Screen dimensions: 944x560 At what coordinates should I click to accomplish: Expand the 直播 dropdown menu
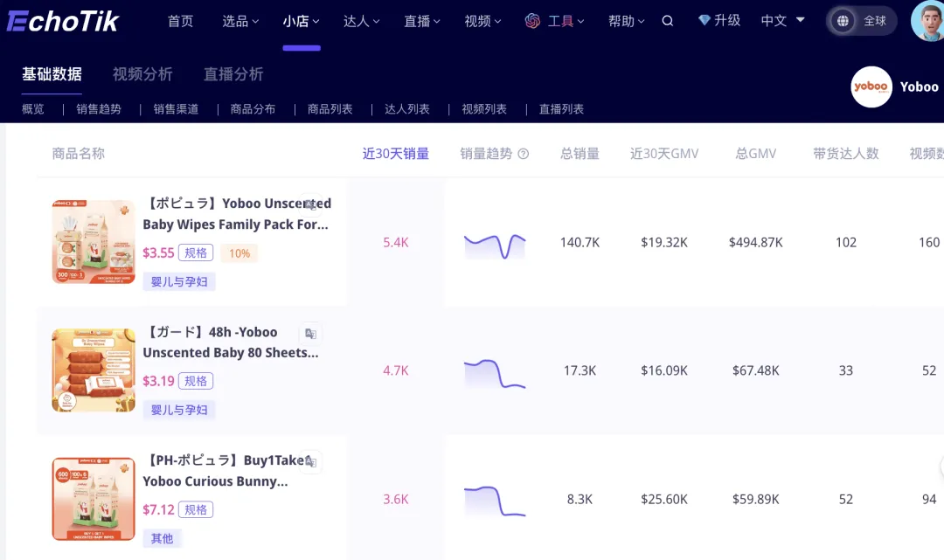tap(422, 21)
